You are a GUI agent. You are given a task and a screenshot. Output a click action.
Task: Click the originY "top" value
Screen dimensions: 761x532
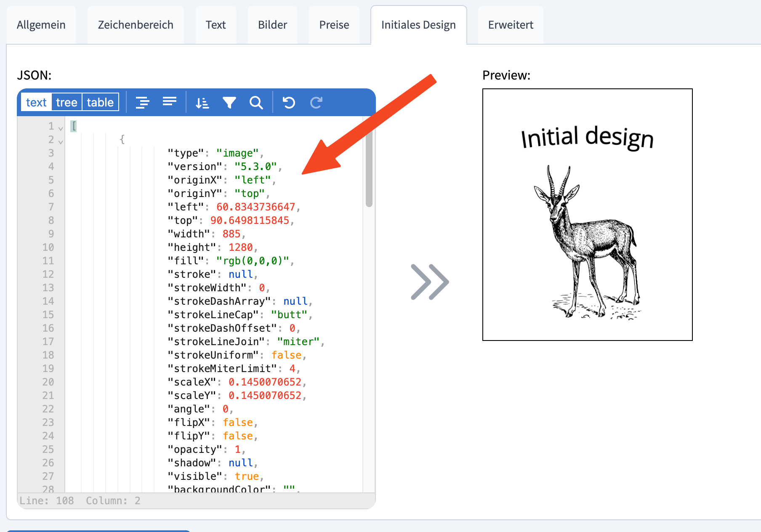(250, 194)
